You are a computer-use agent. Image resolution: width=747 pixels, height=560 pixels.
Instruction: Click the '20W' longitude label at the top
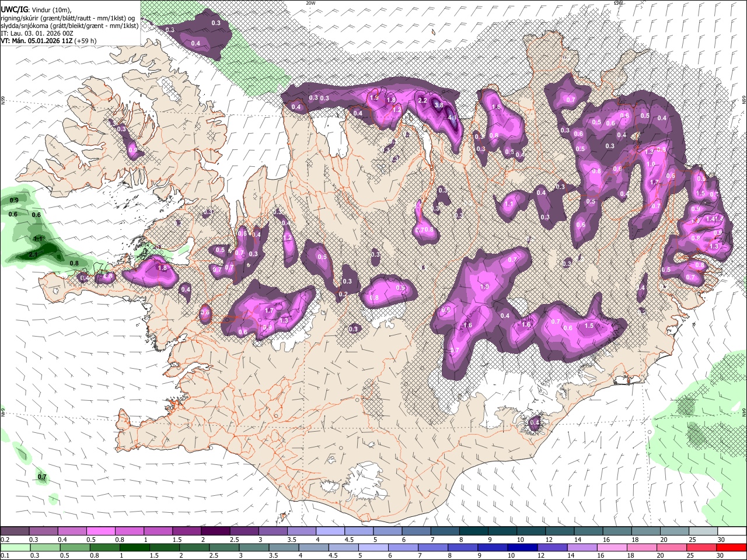click(x=310, y=3)
